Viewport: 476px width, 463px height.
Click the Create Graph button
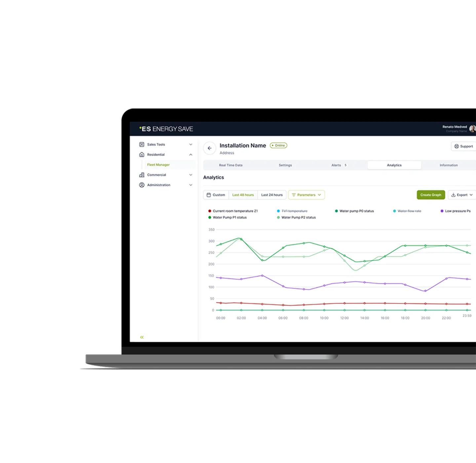(431, 195)
